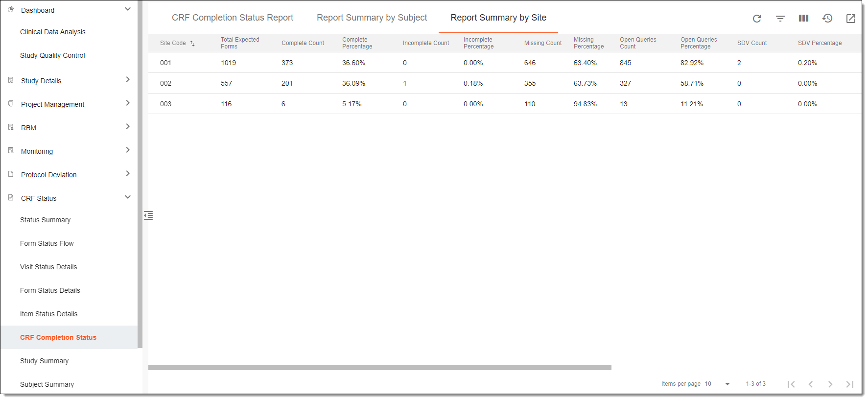Collapse the sidebar with the menu toggle icon

148,215
